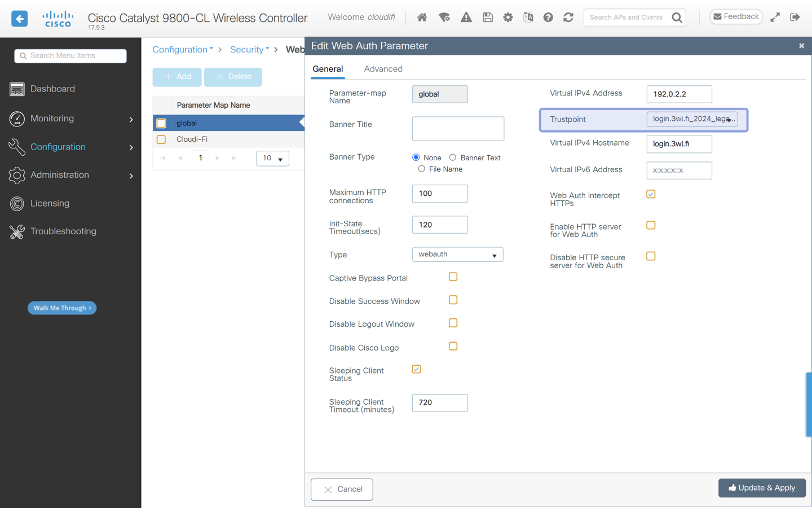Open help via the question mark icon
Viewport: 812px width, 508px height.
548,17
